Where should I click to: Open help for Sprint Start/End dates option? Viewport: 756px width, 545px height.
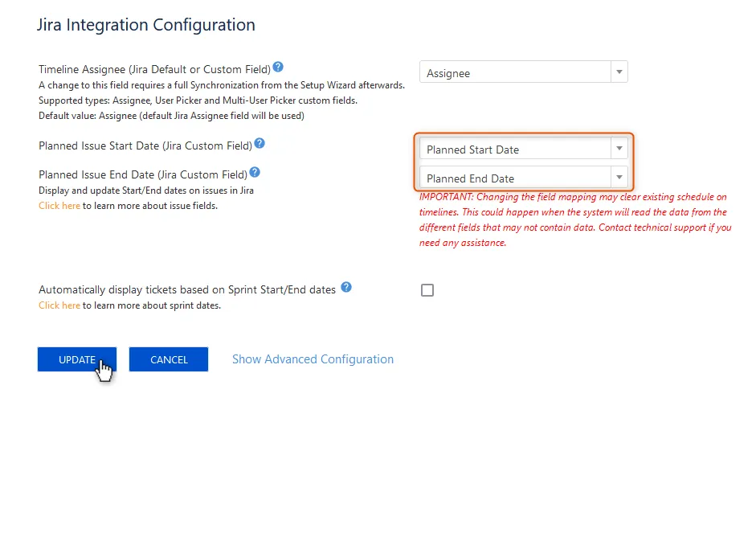pyautogui.click(x=345, y=286)
